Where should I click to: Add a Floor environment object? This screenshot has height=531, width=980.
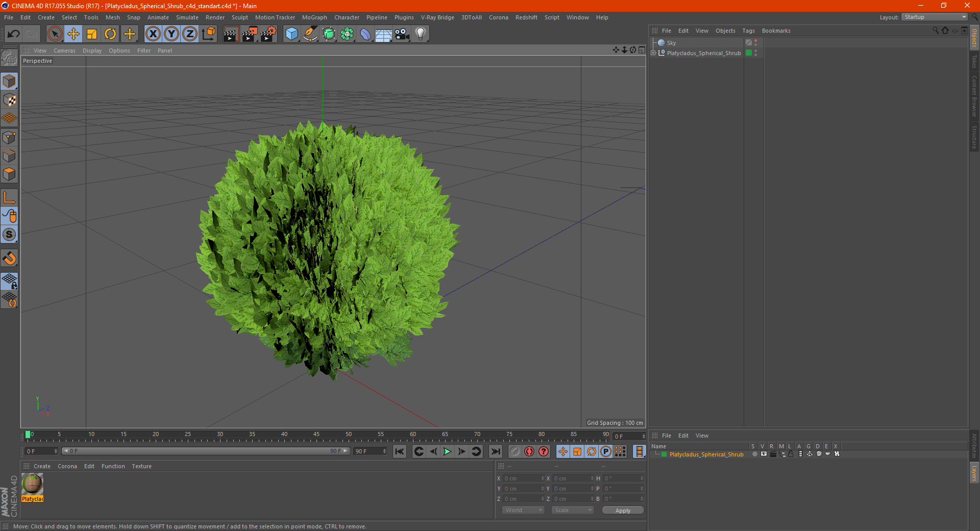(x=383, y=34)
